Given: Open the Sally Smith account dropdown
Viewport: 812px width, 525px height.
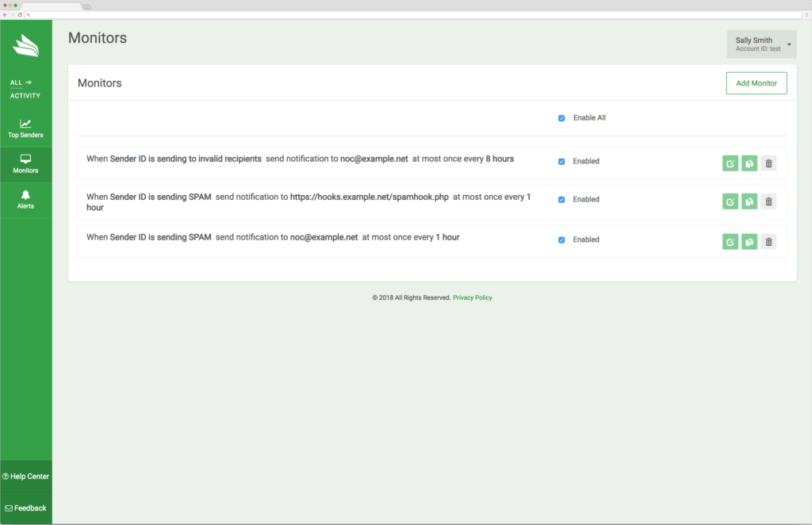Looking at the screenshot, I should (760, 44).
